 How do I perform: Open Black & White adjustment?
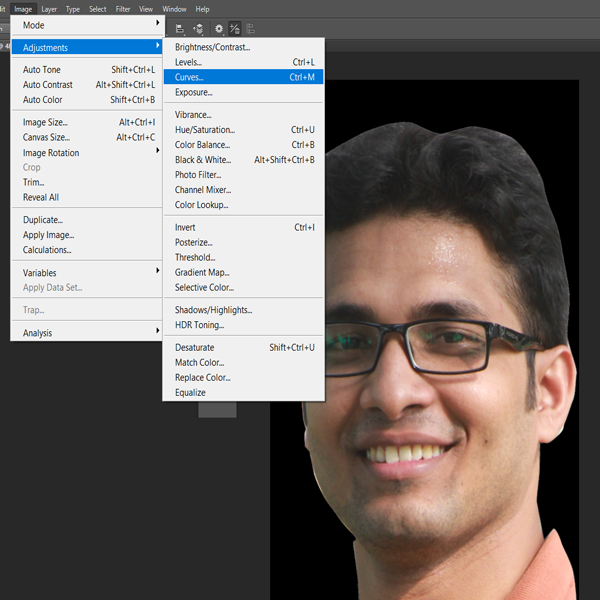pos(244,160)
